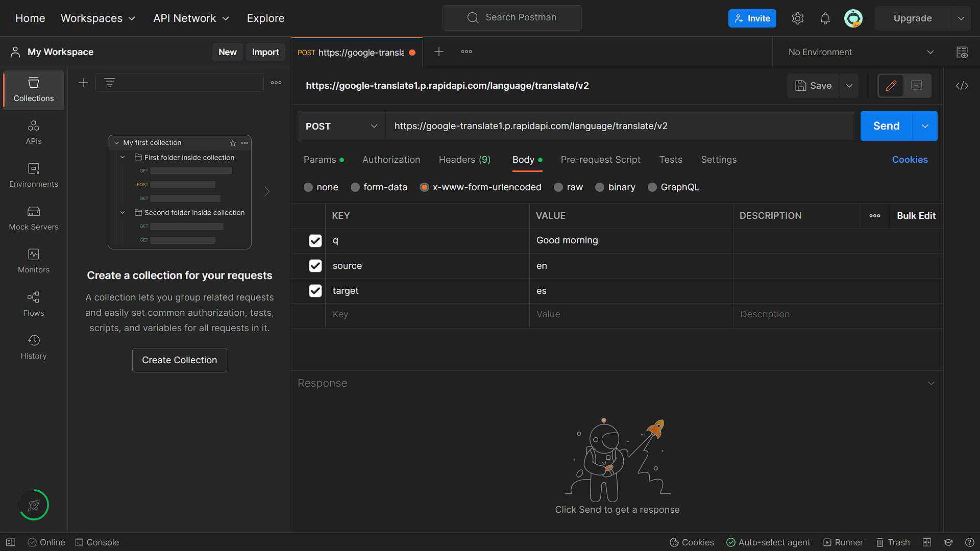Expand the Send button dropdown arrow

[925, 126]
